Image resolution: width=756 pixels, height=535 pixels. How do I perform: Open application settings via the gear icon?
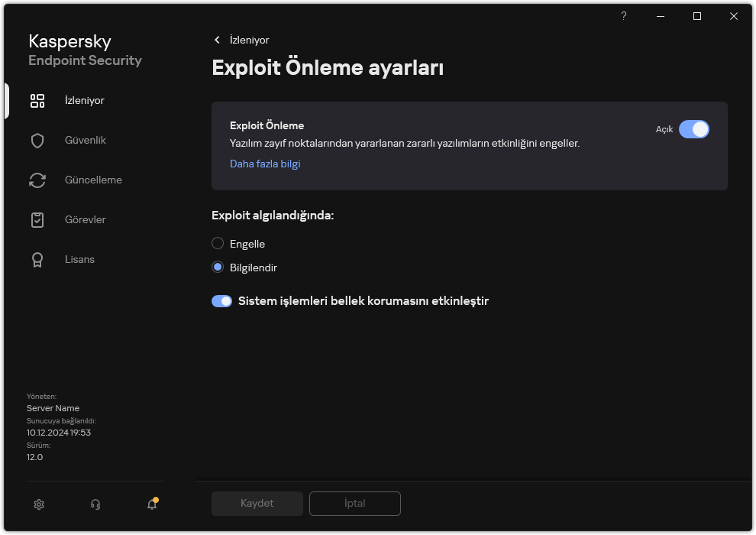[x=38, y=504]
